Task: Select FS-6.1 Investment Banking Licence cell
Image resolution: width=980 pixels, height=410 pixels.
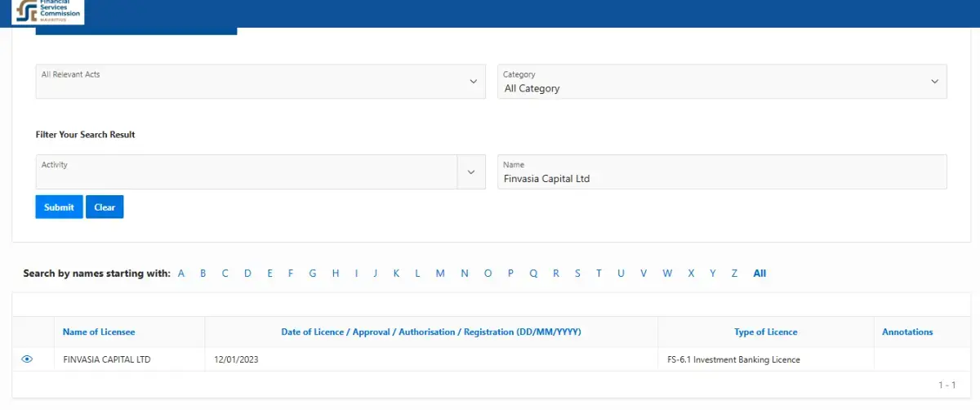Action: click(766, 359)
